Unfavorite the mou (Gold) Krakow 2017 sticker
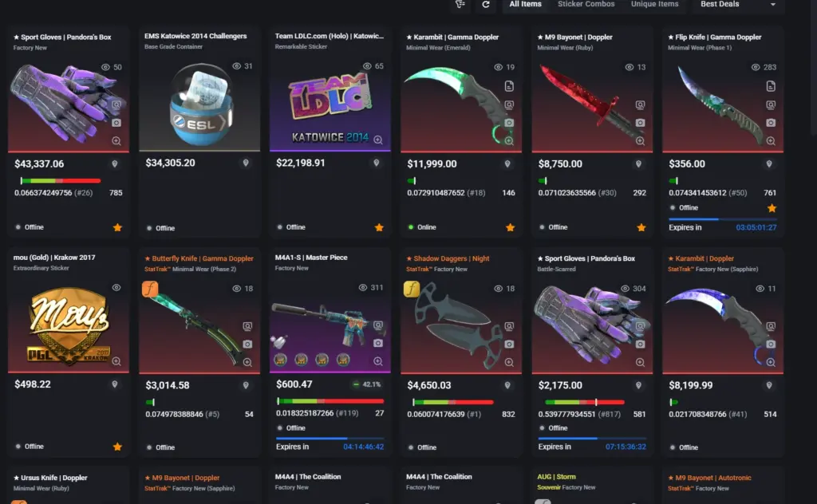Screen dimensions: 817x504 (117, 447)
